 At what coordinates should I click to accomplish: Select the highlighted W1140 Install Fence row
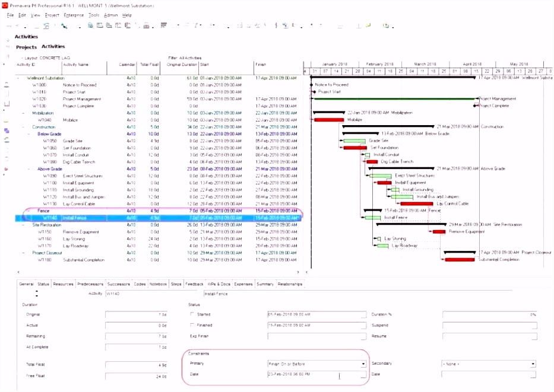159,218
